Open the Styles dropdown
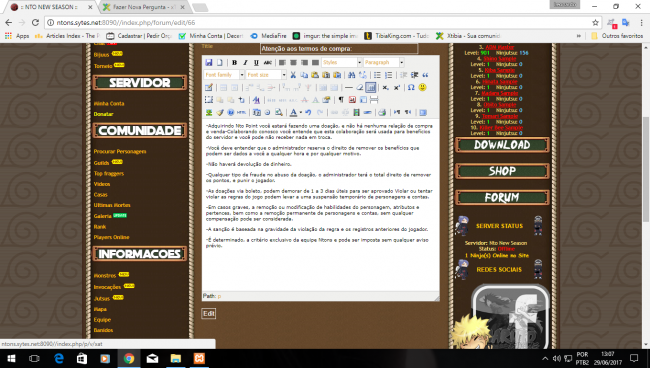The width and height of the screenshot is (650, 368). click(x=342, y=63)
